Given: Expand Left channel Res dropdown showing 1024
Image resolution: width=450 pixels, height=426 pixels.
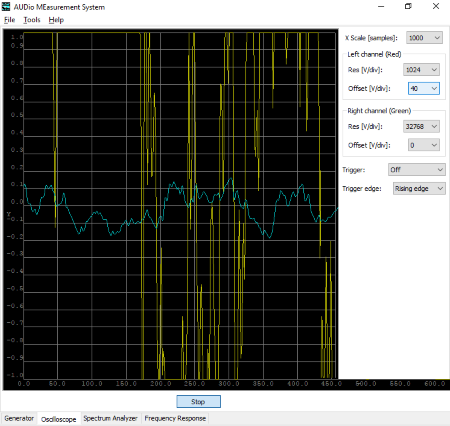Looking at the screenshot, I should tap(421, 70).
